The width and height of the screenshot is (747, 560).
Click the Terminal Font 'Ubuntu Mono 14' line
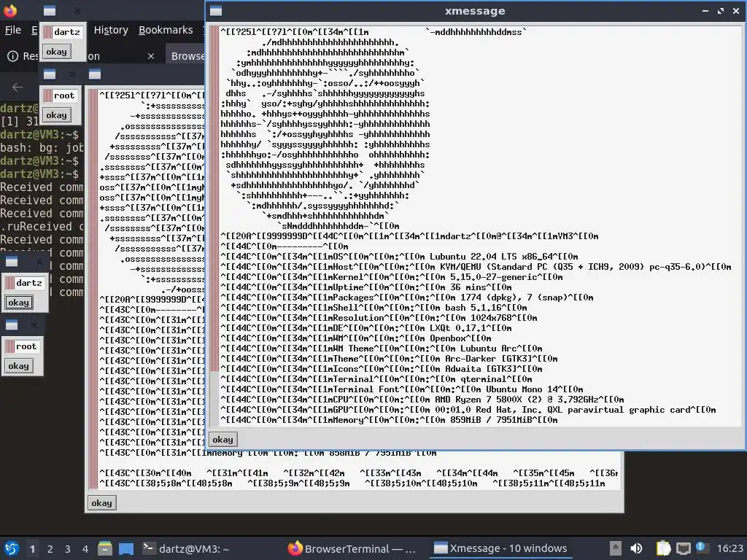click(402, 389)
